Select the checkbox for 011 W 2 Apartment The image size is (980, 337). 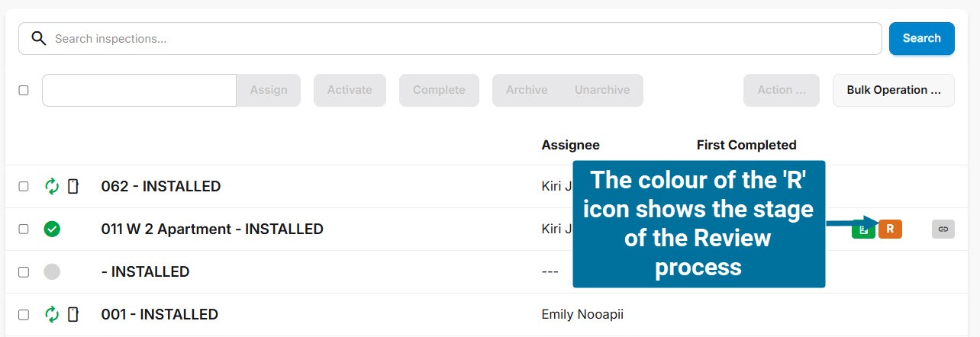(x=24, y=229)
